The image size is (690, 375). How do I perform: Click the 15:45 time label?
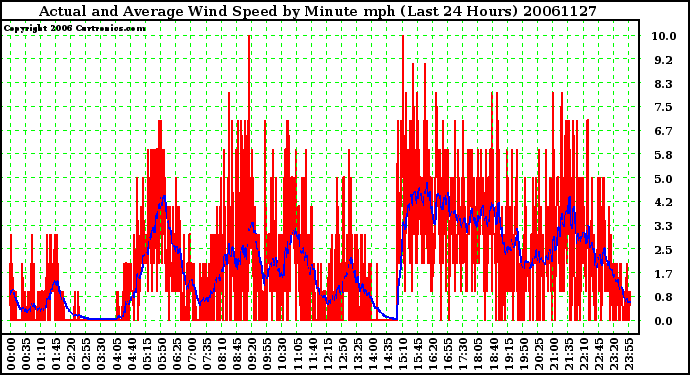tap(418, 354)
